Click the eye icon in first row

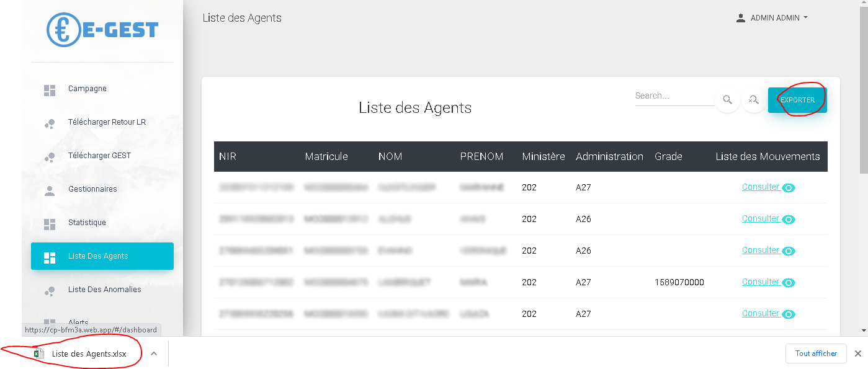pyautogui.click(x=789, y=188)
